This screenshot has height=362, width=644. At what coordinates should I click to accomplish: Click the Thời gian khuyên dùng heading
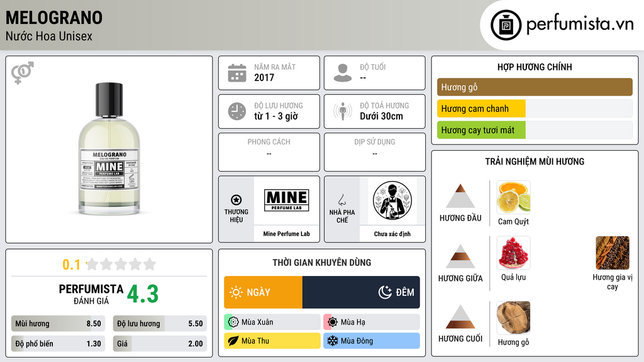(x=322, y=263)
